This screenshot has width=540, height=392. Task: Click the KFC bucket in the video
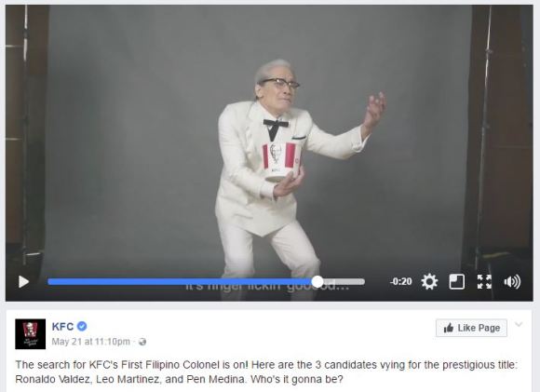coord(282,161)
